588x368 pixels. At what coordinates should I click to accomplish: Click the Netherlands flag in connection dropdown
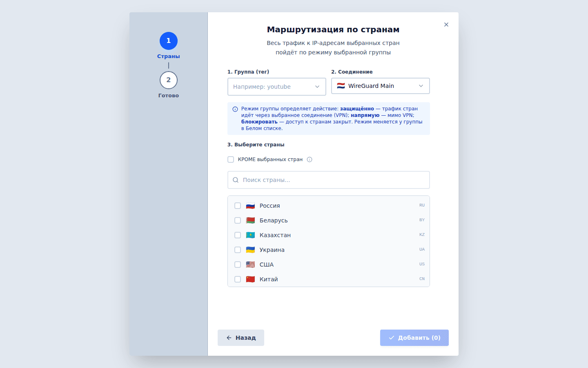[x=341, y=86]
